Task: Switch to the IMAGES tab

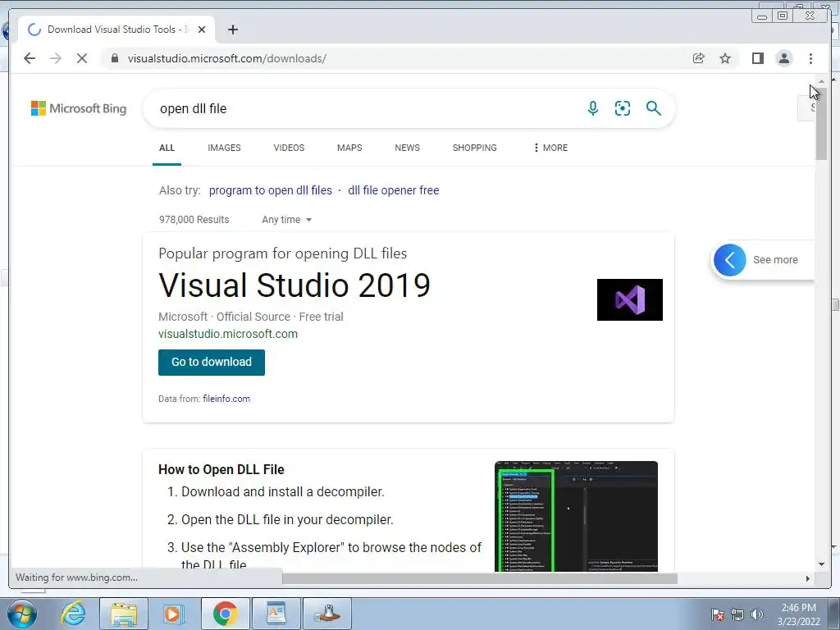Action: click(x=224, y=148)
